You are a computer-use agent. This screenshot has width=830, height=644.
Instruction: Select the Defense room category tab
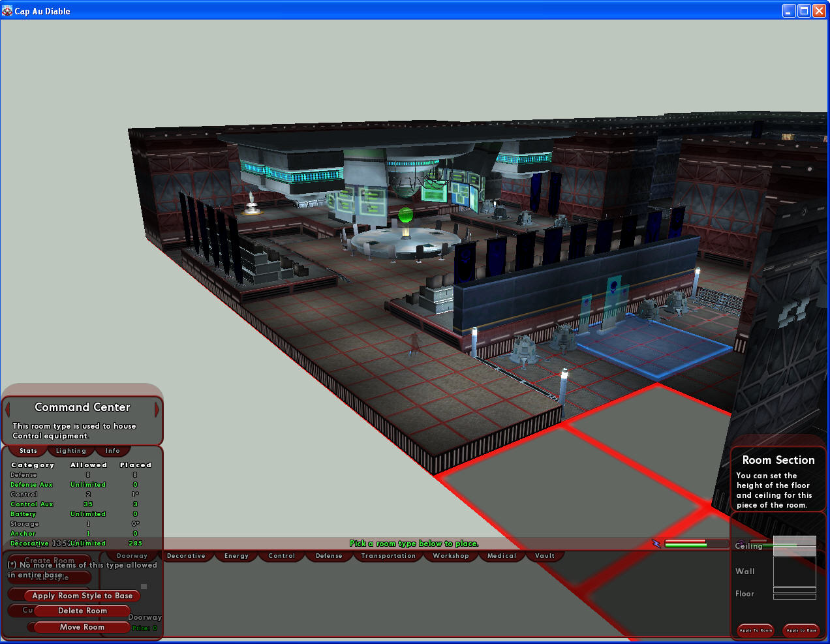[x=329, y=556]
